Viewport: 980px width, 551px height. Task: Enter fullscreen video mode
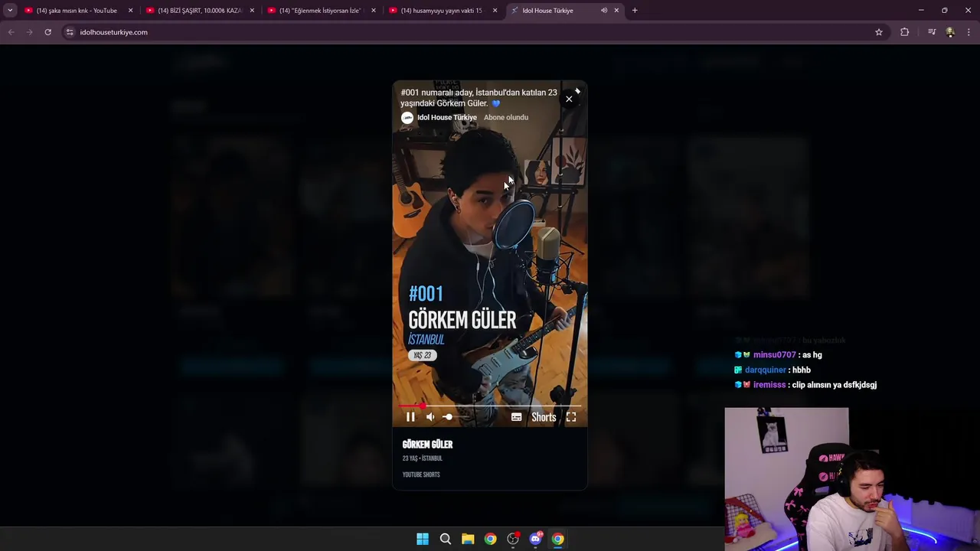pos(571,417)
